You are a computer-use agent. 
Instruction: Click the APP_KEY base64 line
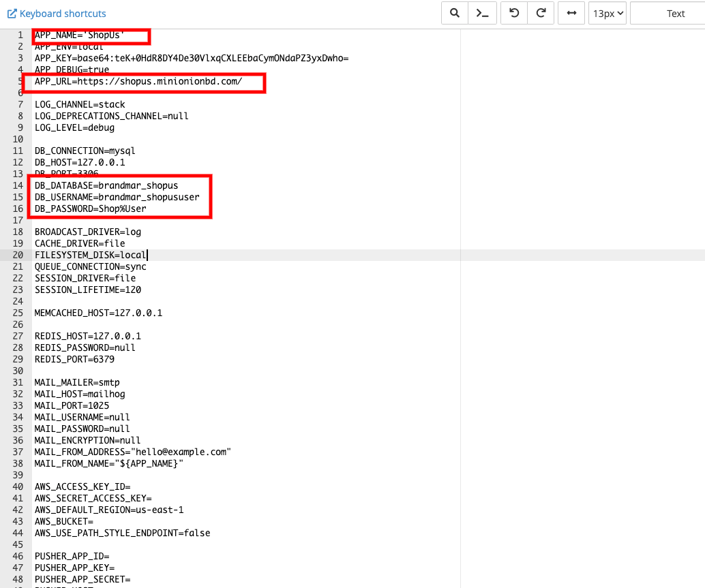coord(191,59)
